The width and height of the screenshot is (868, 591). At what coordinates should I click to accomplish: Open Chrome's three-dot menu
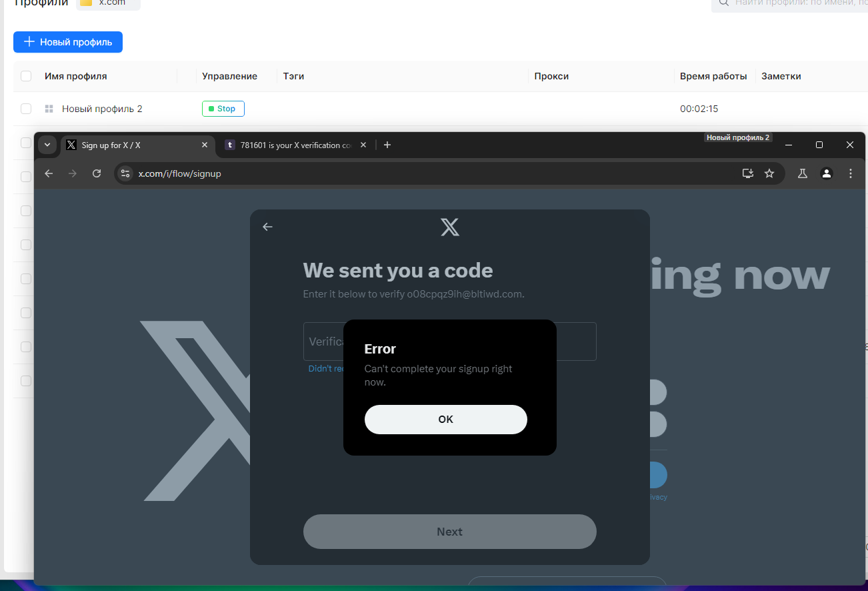pos(851,173)
